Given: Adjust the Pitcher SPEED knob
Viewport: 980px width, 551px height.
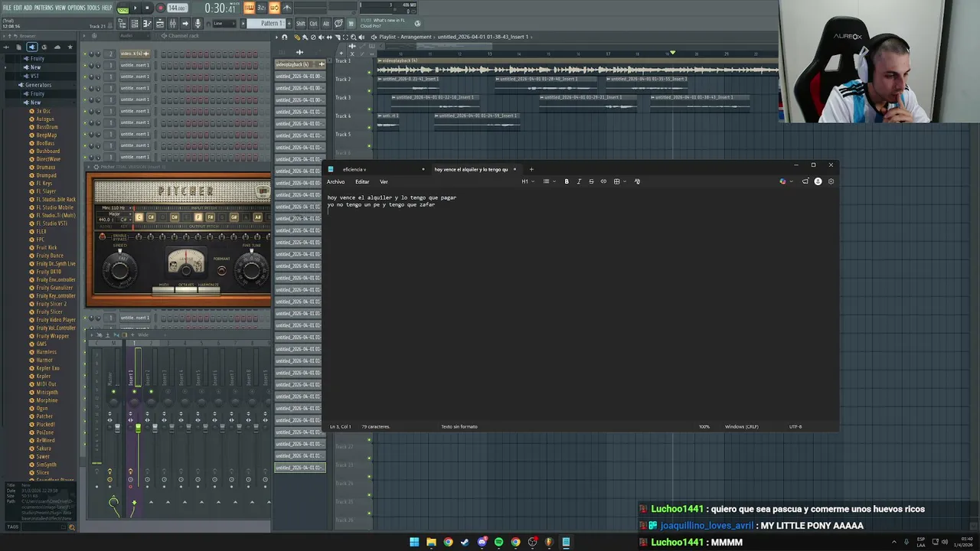Looking at the screenshot, I should 119,270.
